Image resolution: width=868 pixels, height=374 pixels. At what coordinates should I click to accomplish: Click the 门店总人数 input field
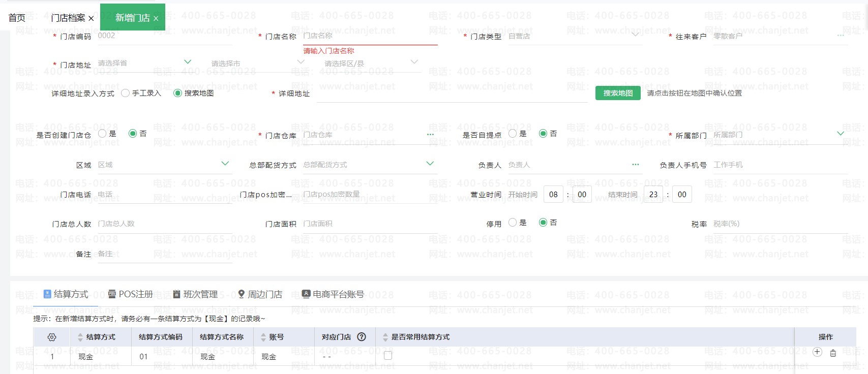[x=165, y=224]
